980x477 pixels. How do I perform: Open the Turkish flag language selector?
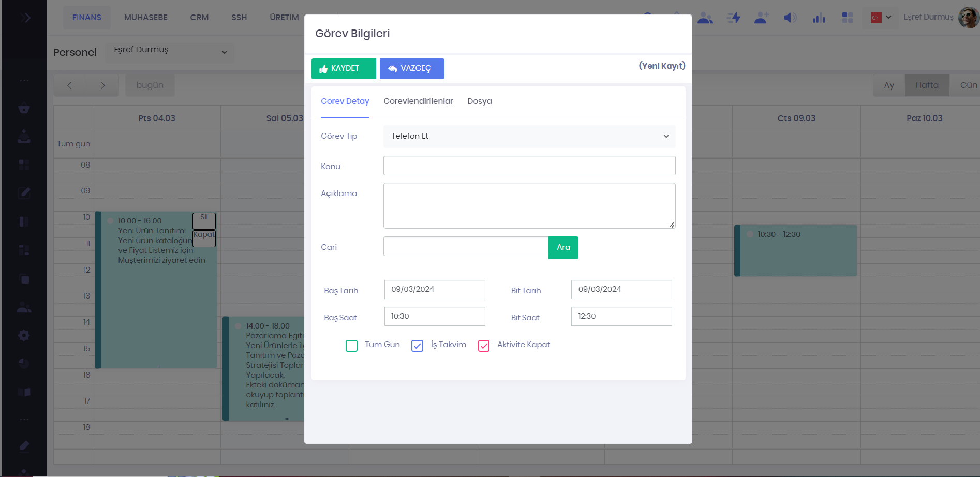tap(881, 18)
